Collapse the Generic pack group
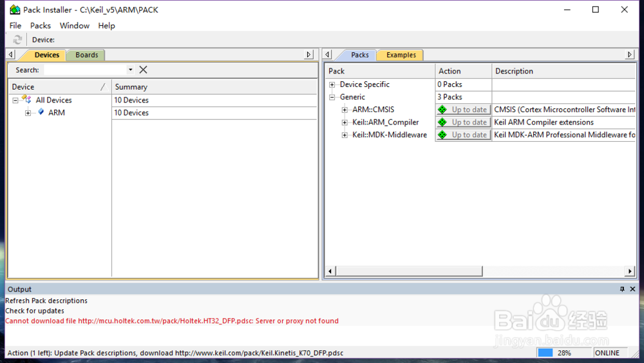 pyautogui.click(x=332, y=97)
